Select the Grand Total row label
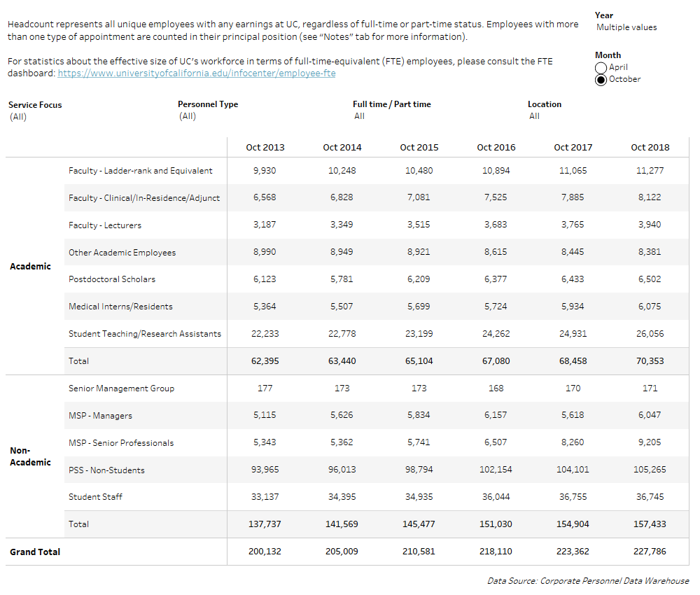 click(x=35, y=552)
